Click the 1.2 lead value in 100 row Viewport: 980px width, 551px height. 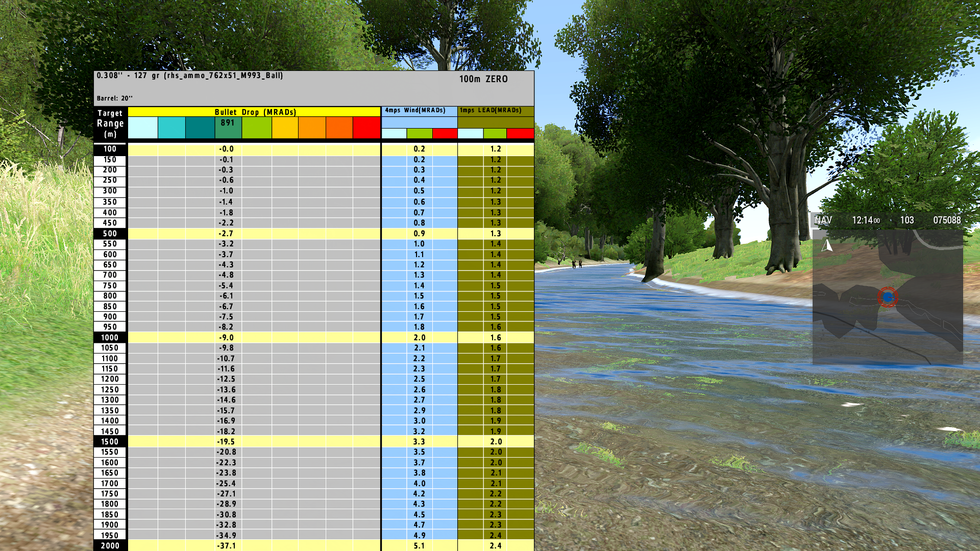(496, 149)
